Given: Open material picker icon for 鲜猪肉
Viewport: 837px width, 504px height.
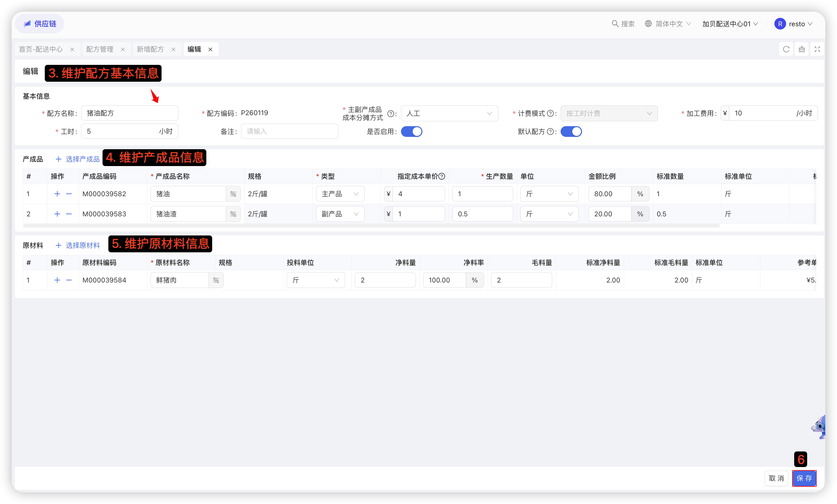Looking at the screenshot, I should (216, 280).
